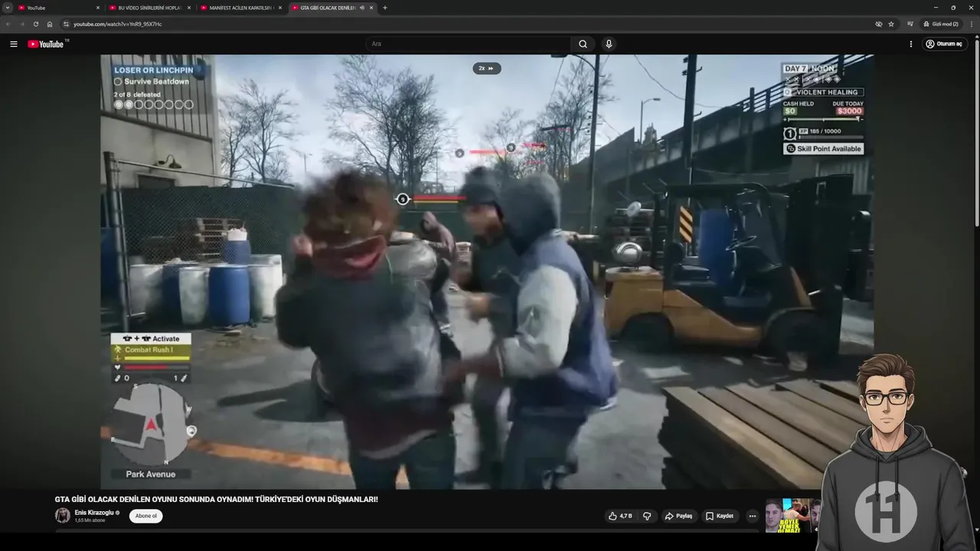
Task: Focus the Ara search field
Action: coord(469,44)
